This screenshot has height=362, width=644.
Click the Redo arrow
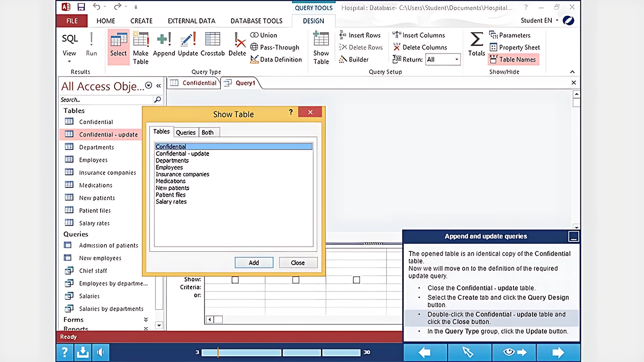118,7
